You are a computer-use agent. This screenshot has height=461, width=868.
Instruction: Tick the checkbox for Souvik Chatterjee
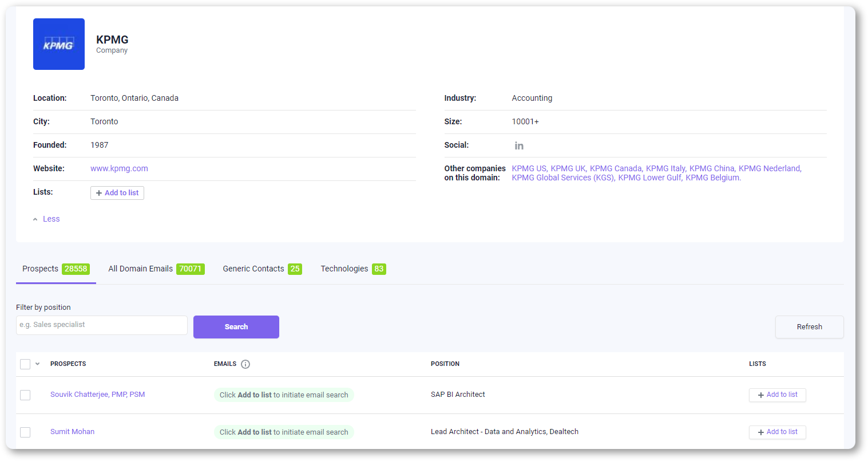point(25,395)
